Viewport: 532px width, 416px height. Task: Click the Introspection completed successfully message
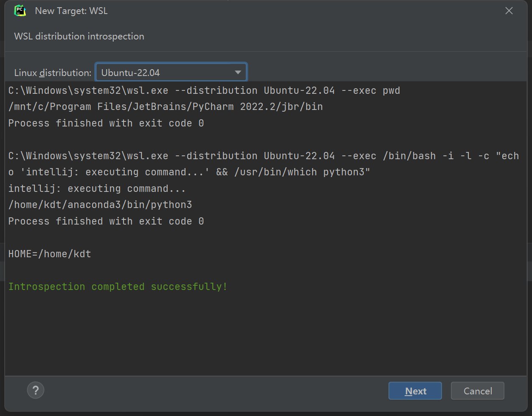[x=117, y=287]
